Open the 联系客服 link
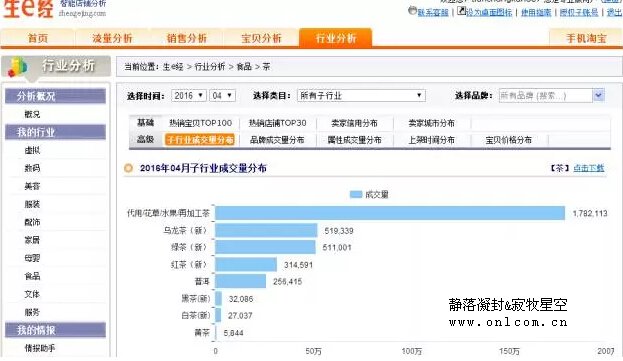This screenshot has height=361, width=623. tap(433, 13)
